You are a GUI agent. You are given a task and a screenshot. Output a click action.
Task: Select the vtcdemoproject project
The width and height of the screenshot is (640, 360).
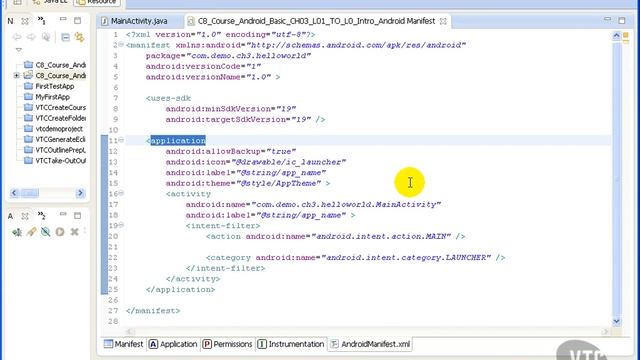(x=59, y=129)
